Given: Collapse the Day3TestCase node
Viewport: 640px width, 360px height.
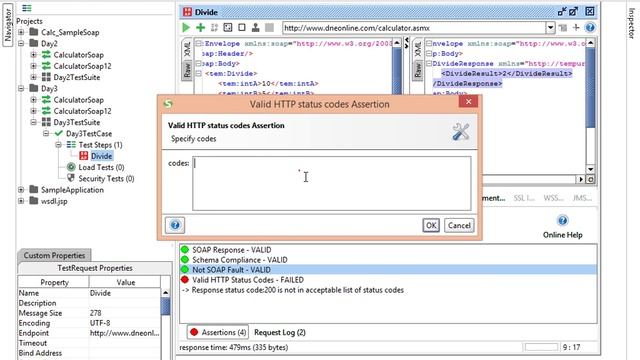Looking at the screenshot, I should click(46, 133).
